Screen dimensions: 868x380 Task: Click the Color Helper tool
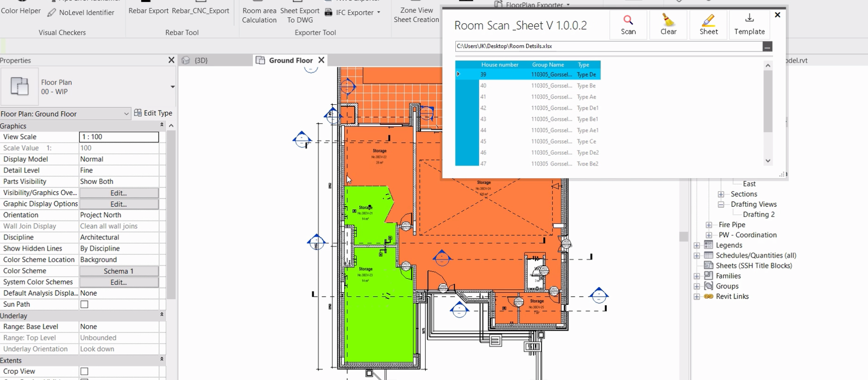click(21, 11)
